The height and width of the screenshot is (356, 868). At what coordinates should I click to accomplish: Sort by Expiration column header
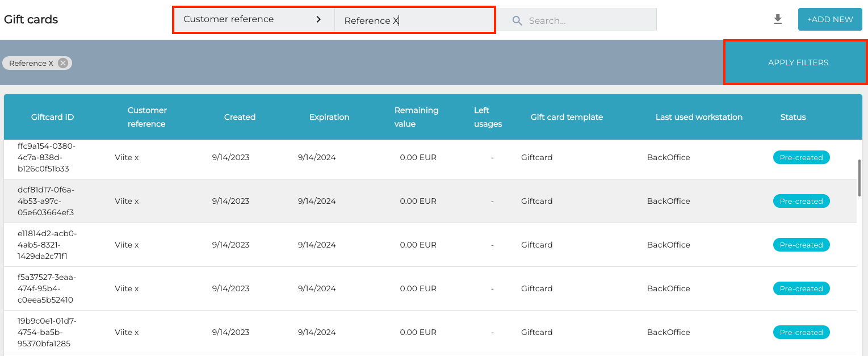(329, 117)
